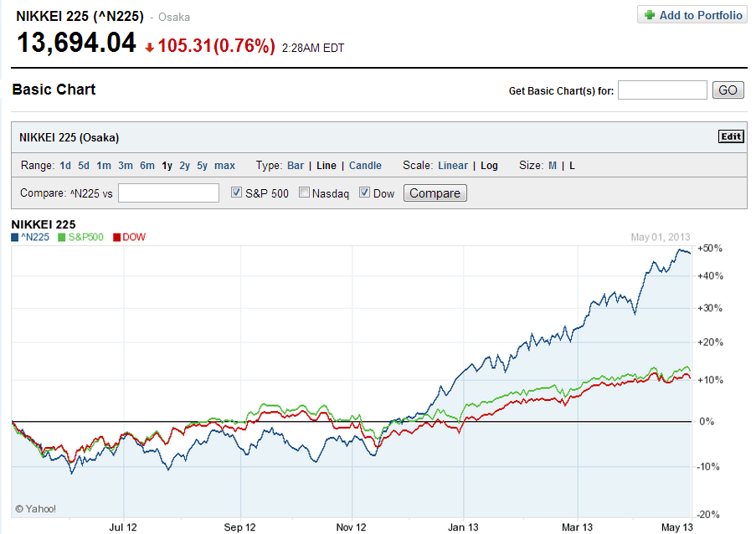Focus the Get Basic Chart(s) symbol field
Image resolution: width=756 pixels, height=534 pixels.
(x=662, y=90)
